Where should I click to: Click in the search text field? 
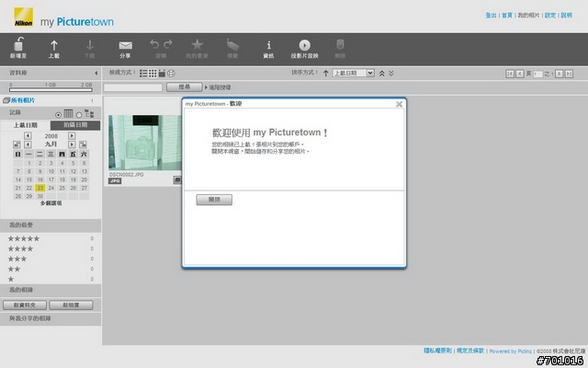132,87
